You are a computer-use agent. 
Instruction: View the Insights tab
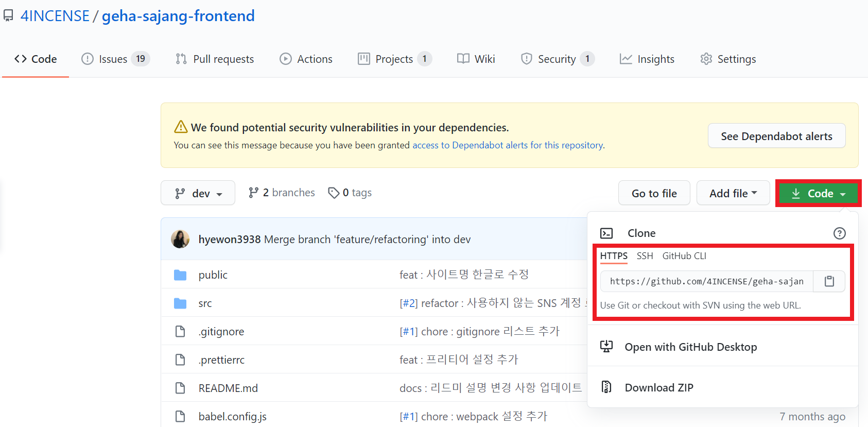(647, 59)
